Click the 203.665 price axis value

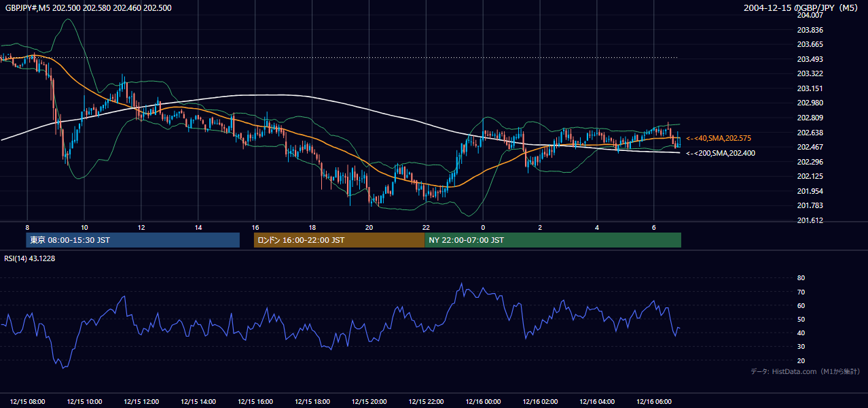coord(810,44)
